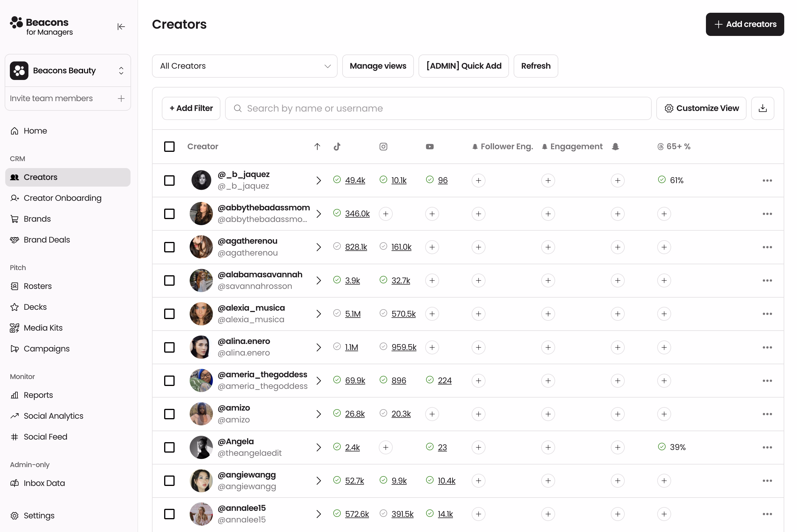Click the TikTok column header icon
Image resolution: width=797 pixels, height=532 pixels.
click(337, 146)
